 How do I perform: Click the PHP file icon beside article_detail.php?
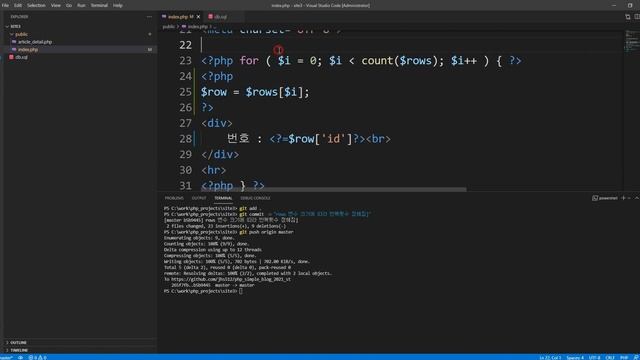click(x=14, y=42)
